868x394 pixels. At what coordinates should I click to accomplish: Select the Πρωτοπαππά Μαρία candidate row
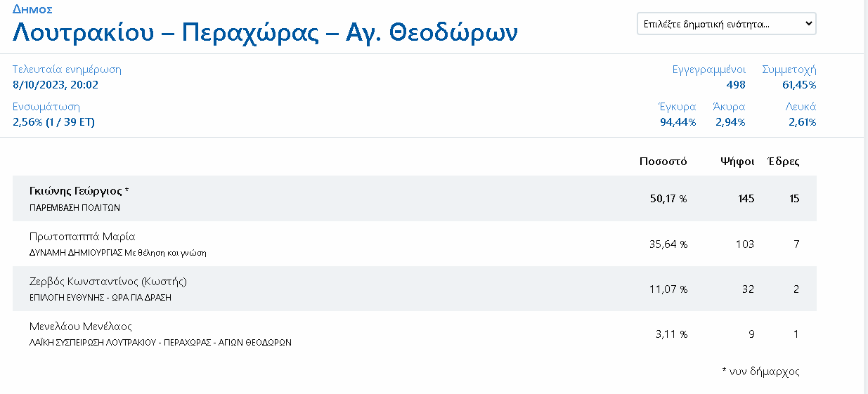pos(415,244)
